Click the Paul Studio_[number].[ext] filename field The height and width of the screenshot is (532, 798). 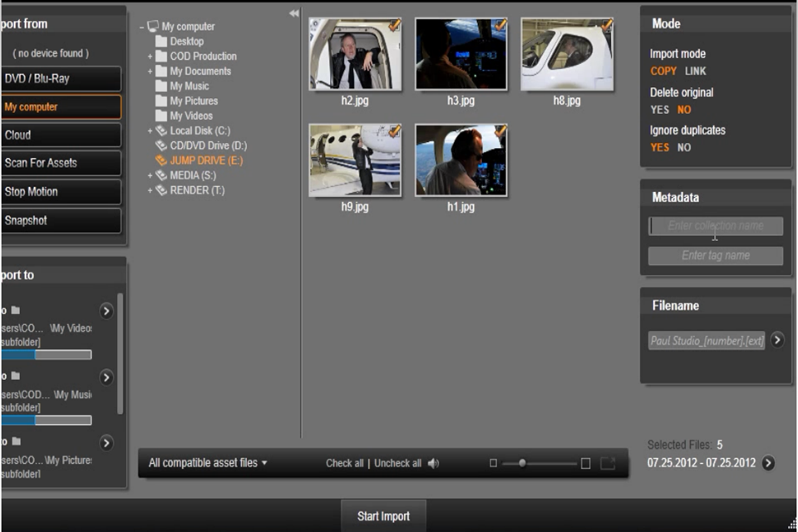click(x=707, y=341)
